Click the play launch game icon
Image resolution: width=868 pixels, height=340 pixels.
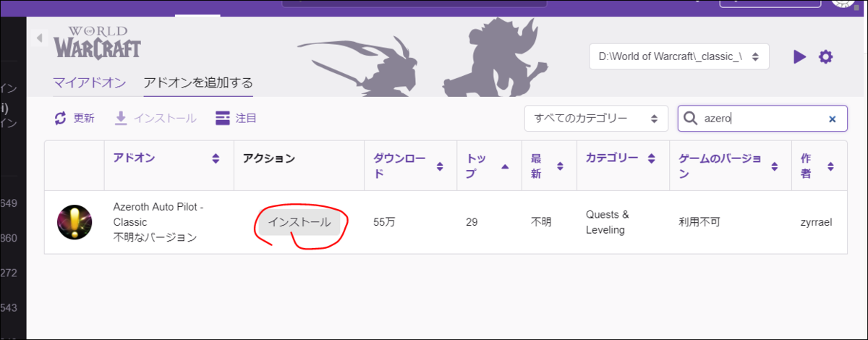[x=799, y=56]
